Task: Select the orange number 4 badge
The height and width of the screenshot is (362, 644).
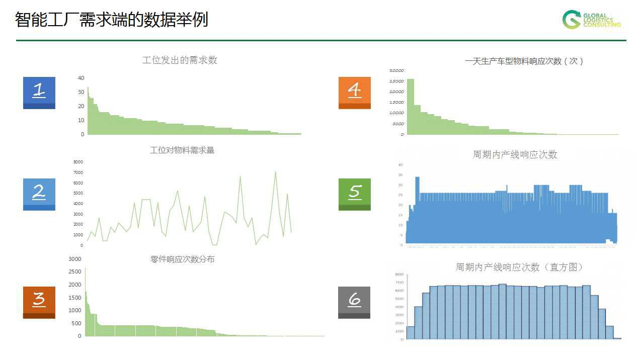Action: (355, 93)
